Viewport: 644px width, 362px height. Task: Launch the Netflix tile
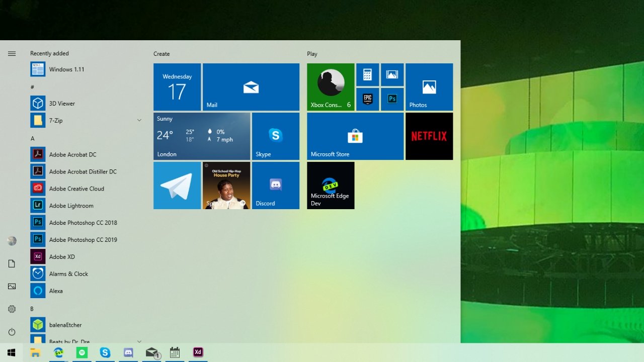pos(429,136)
